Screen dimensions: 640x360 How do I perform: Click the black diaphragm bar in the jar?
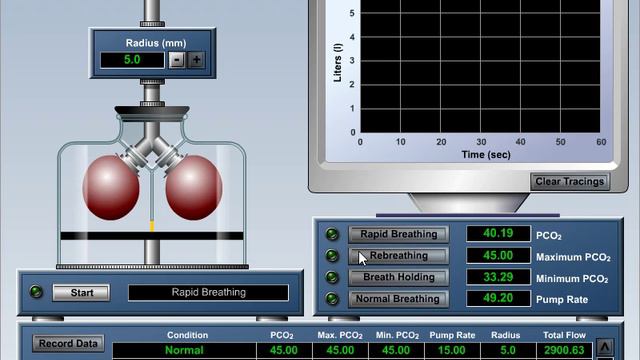152,236
